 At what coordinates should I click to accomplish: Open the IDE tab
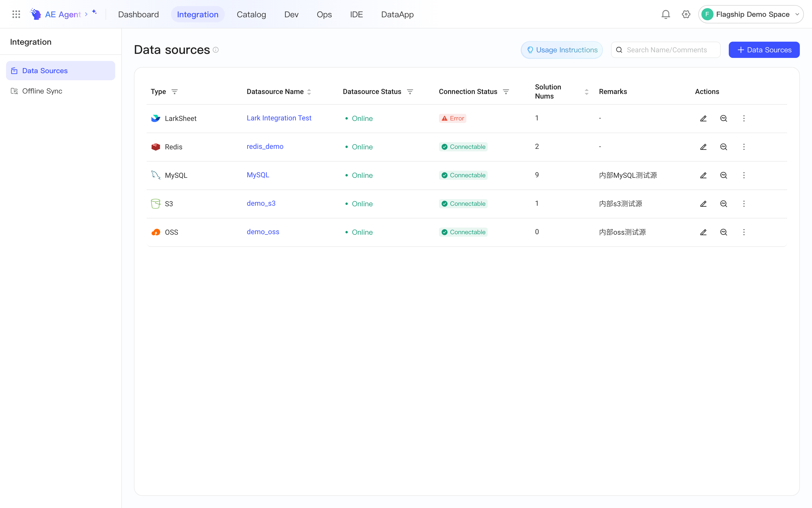pyautogui.click(x=356, y=14)
